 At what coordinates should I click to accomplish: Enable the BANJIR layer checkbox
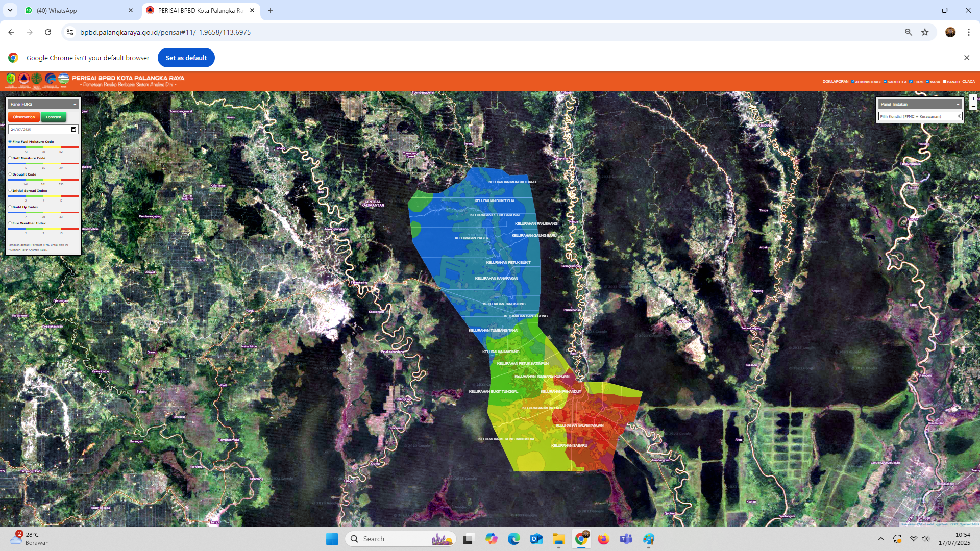point(944,81)
